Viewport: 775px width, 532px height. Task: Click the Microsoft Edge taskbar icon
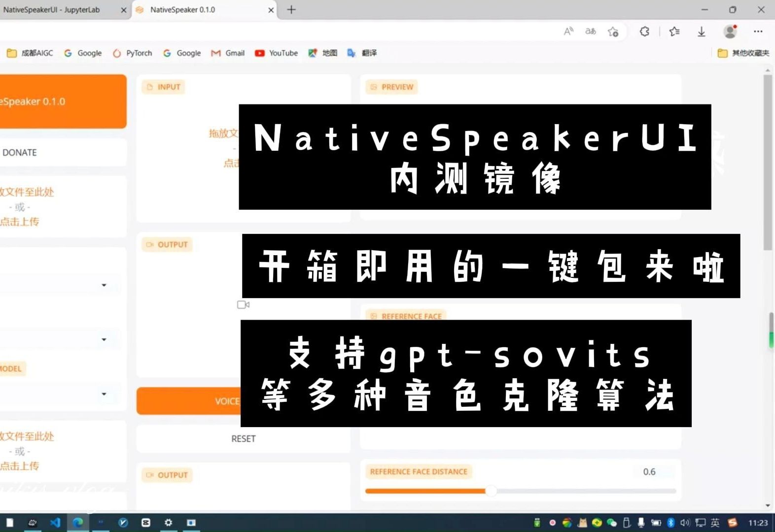[x=78, y=522]
